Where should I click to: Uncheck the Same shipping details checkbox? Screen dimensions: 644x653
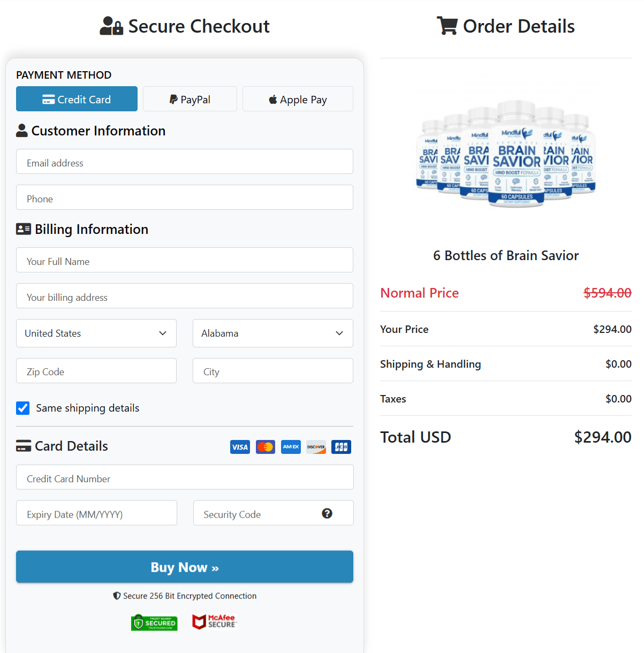click(22, 408)
